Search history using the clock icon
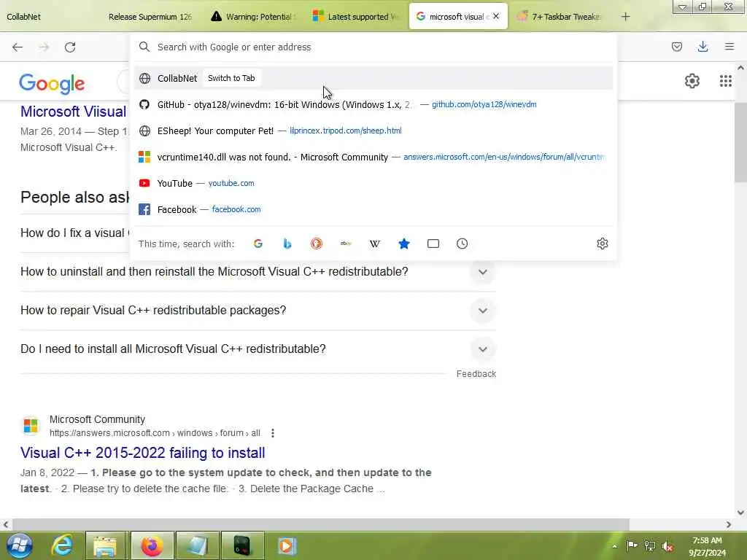 pos(462,244)
